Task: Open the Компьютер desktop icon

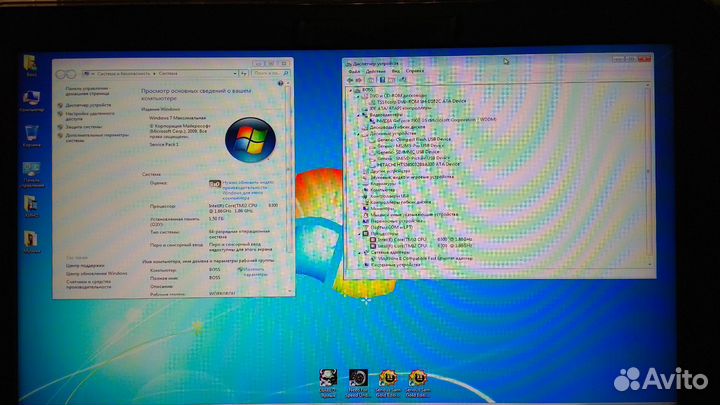Action: tap(31, 101)
